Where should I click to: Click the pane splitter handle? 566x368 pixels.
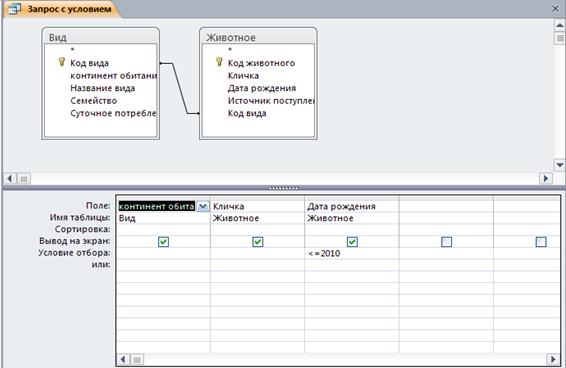(x=284, y=188)
